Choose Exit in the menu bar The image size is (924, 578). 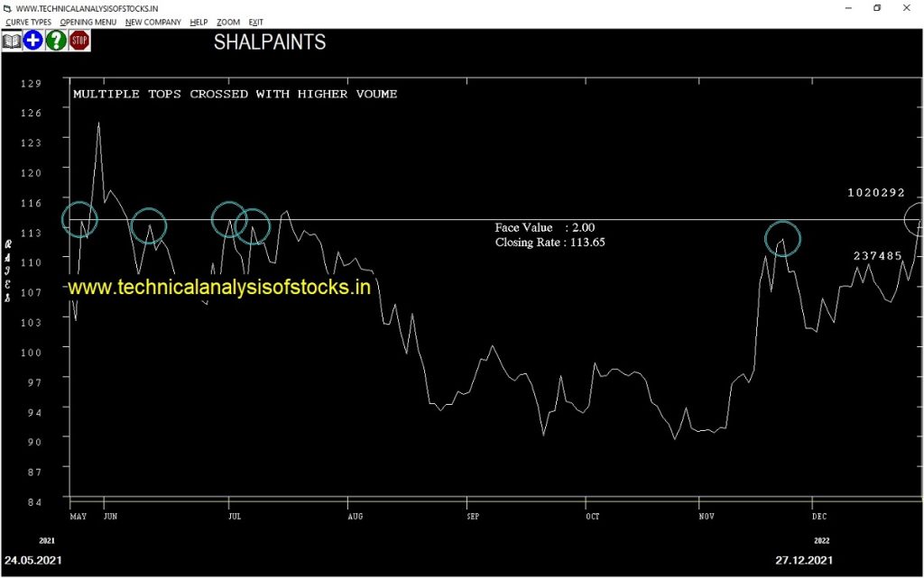pyautogui.click(x=256, y=22)
